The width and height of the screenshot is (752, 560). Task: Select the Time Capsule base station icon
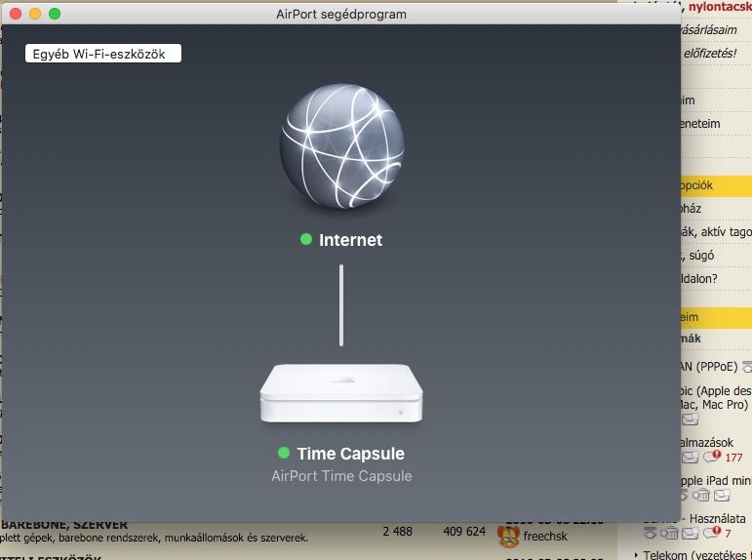click(x=341, y=393)
